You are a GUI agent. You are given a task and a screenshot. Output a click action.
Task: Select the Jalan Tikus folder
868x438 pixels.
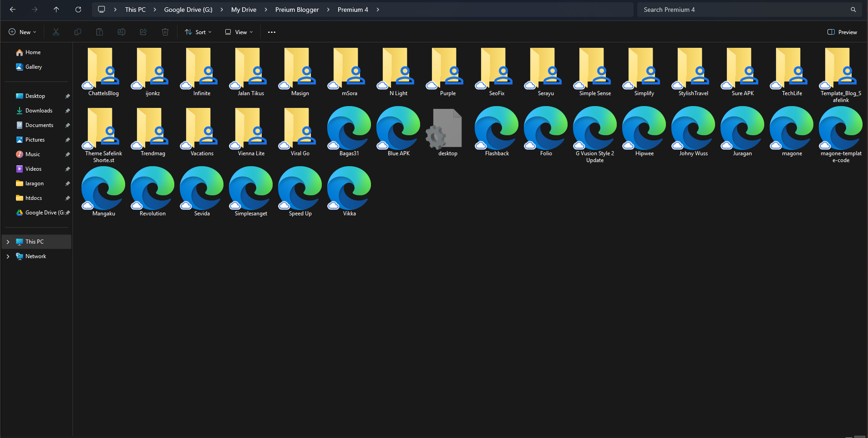click(251, 72)
